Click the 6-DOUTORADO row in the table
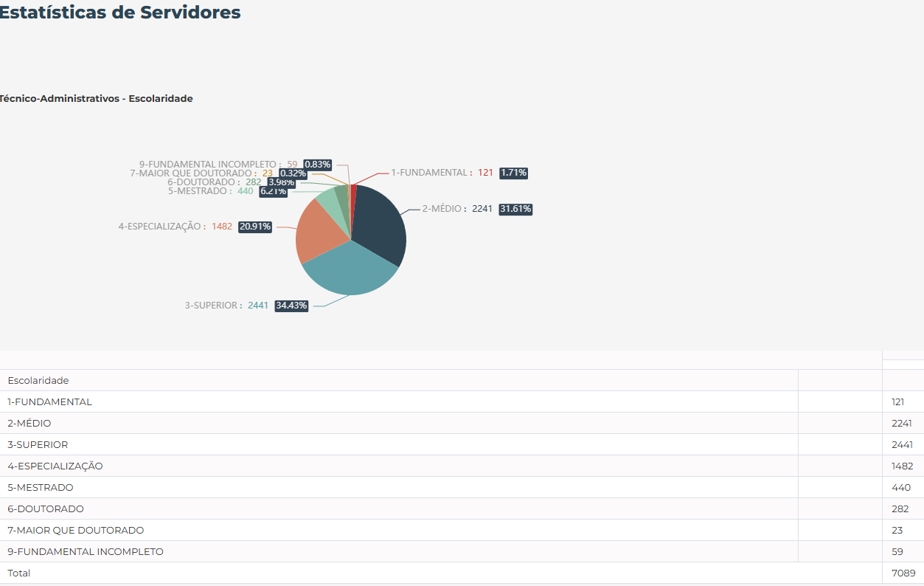Screen dimensions: 924x586 [46, 509]
